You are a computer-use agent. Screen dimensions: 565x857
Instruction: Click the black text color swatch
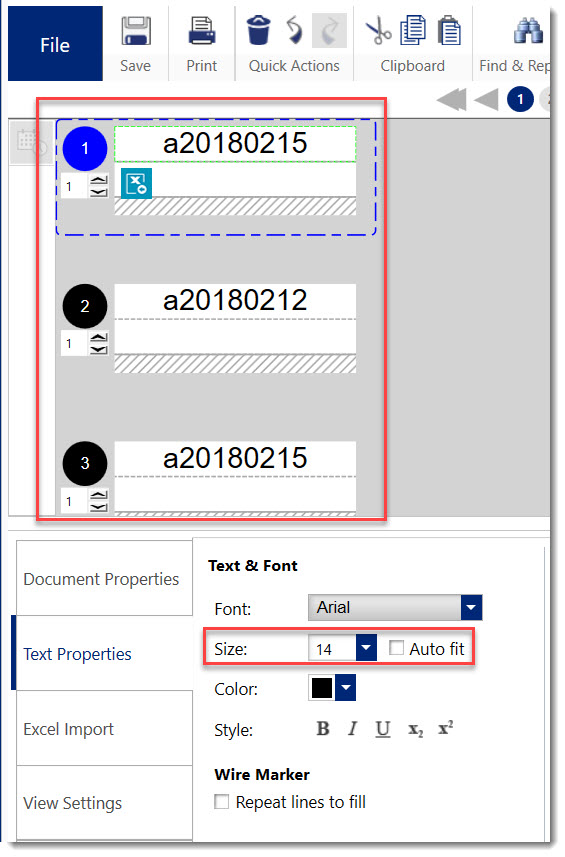point(322,688)
